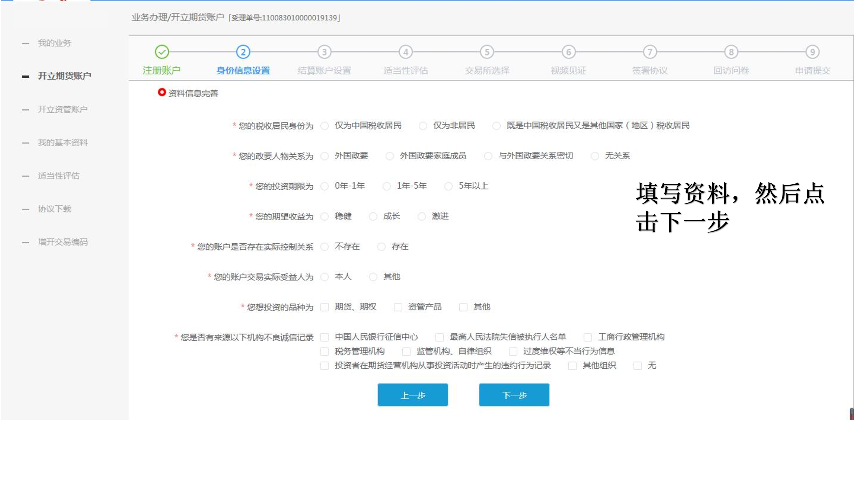The width and height of the screenshot is (854, 504).
Task: Choose investment period 5年以上
Action: pyautogui.click(x=448, y=186)
